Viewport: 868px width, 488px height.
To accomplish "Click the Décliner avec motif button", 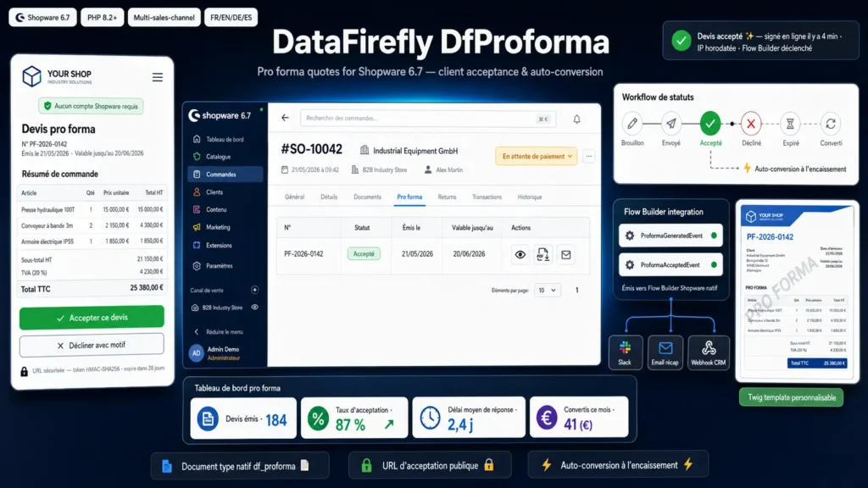I will click(x=92, y=346).
